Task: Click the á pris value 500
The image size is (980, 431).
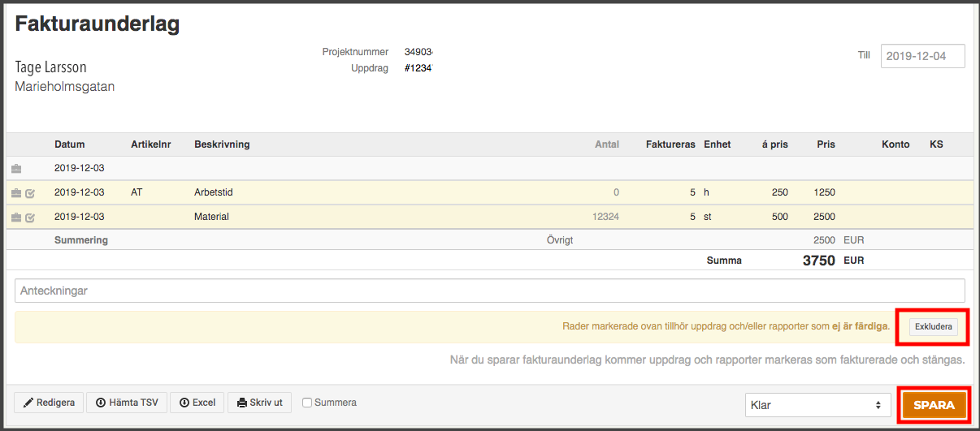Action: 780,218
